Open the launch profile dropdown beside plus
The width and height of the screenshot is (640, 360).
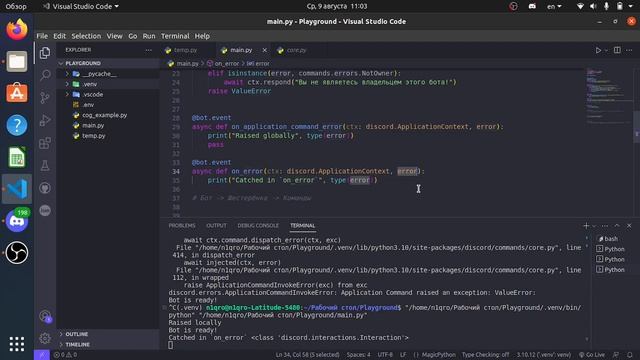[594, 226]
